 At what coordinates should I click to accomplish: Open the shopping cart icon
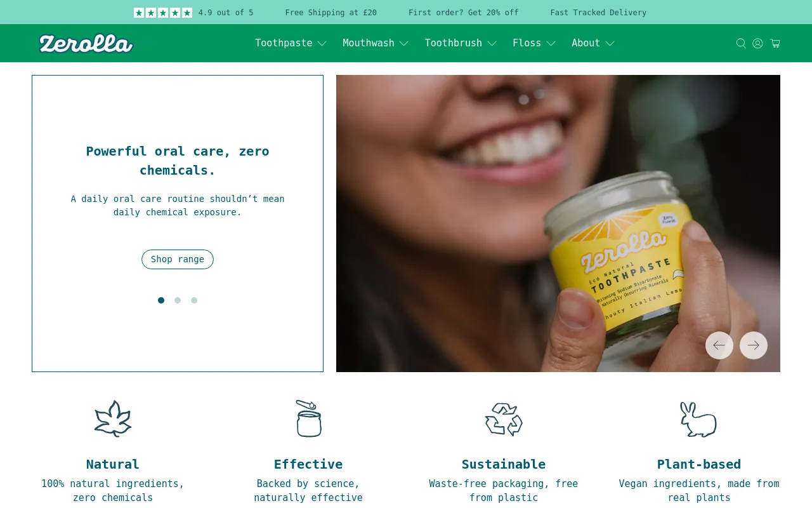(775, 43)
